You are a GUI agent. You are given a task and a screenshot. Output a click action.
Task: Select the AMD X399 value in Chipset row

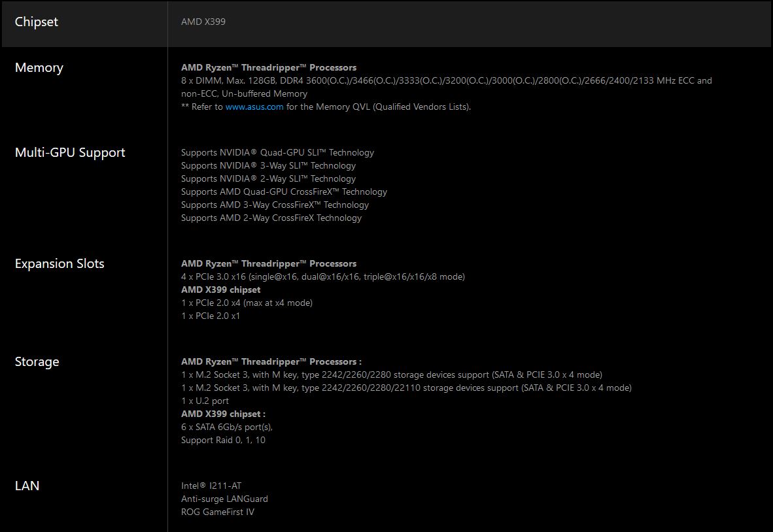[x=203, y=22]
